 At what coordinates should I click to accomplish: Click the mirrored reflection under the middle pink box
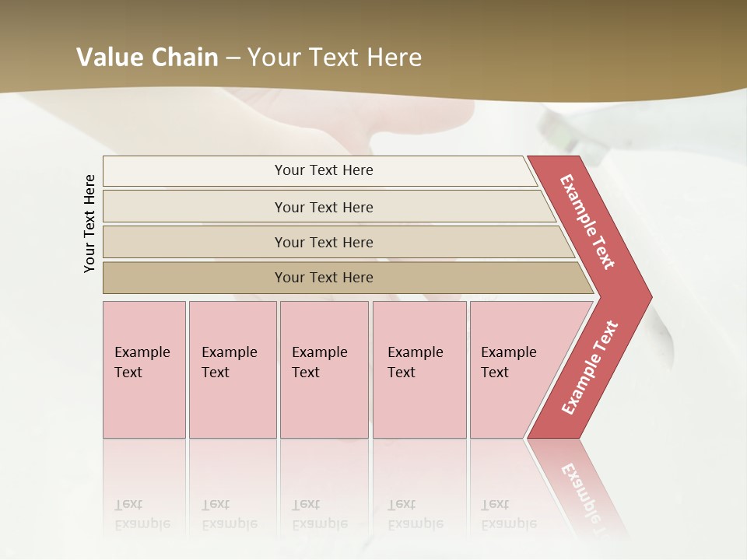(x=324, y=488)
